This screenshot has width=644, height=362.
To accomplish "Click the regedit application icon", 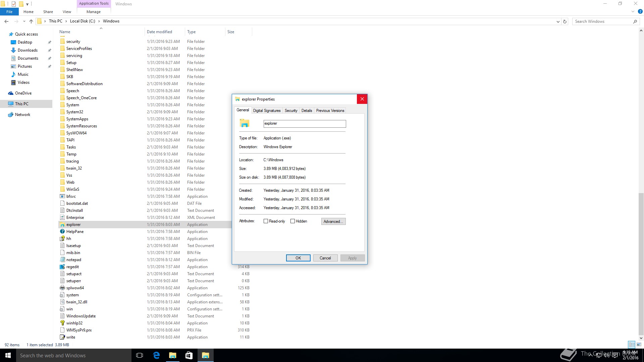I will (62, 267).
